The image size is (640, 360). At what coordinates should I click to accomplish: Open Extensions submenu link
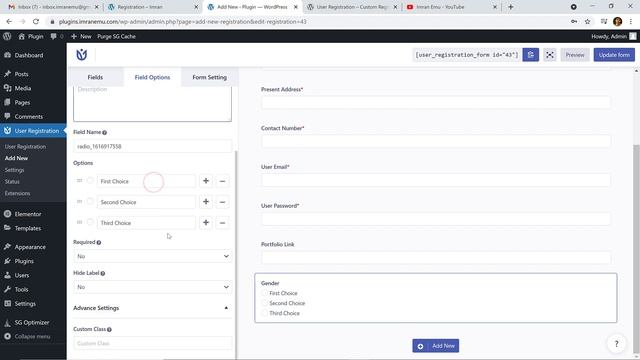click(18, 193)
